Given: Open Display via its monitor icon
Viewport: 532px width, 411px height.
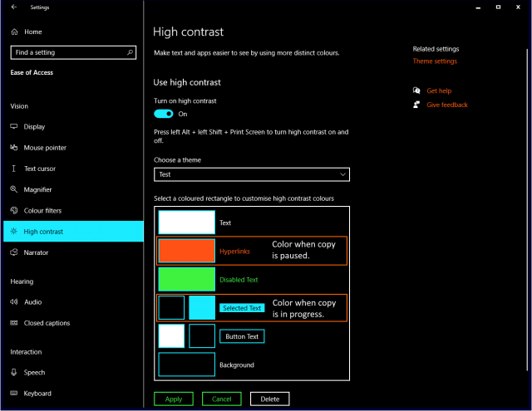Looking at the screenshot, I should pyautogui.click(x=14, y=126).
